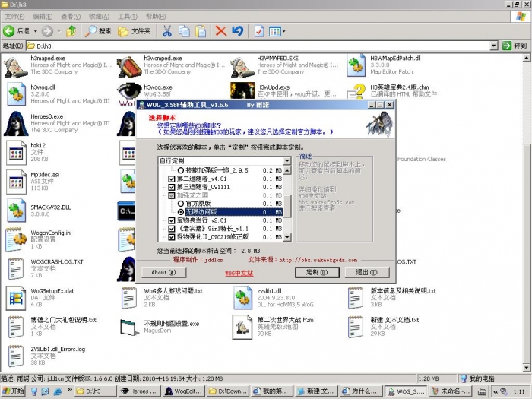Open Back button history dropdown arrow
532x399 pixels.
coord(35,31)
